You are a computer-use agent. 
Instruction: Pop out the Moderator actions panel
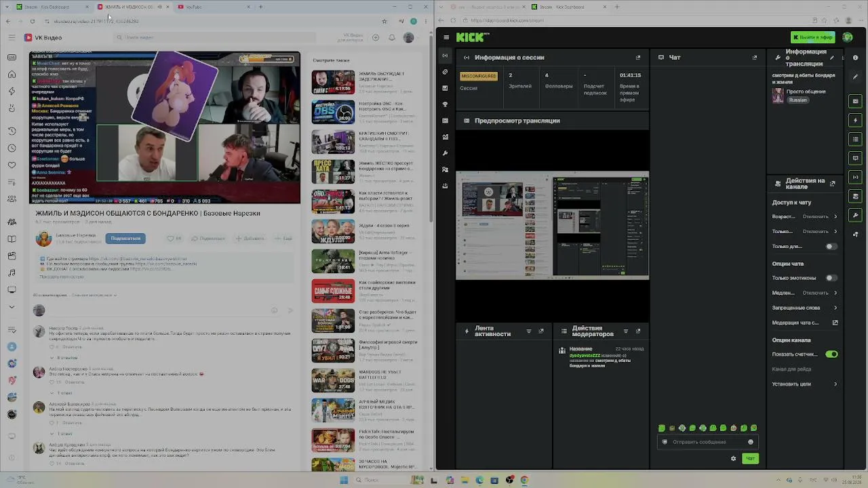click(638, 331)
